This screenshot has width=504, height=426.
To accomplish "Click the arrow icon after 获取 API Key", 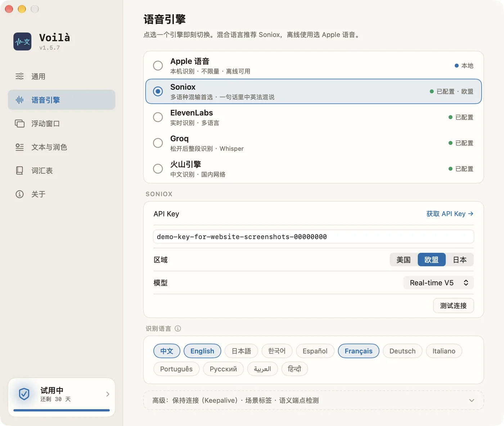I will coord(471,214).
